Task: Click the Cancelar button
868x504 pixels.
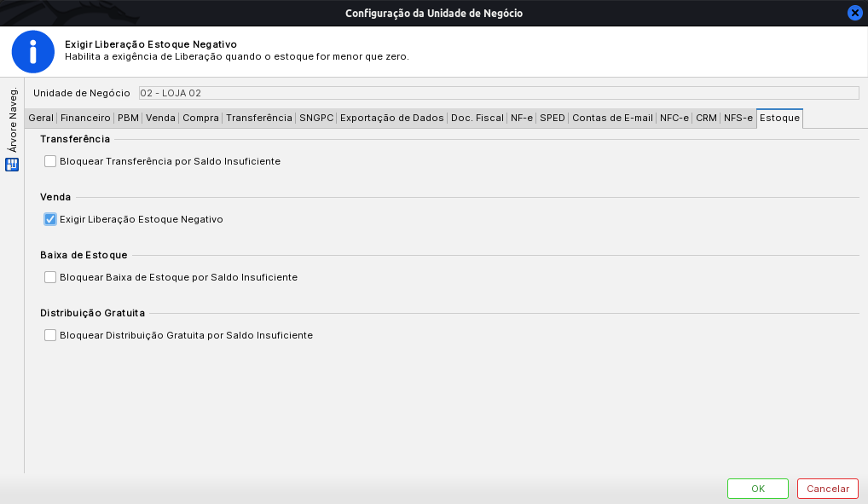Action: pyautogui.click(x=828, y=489)
